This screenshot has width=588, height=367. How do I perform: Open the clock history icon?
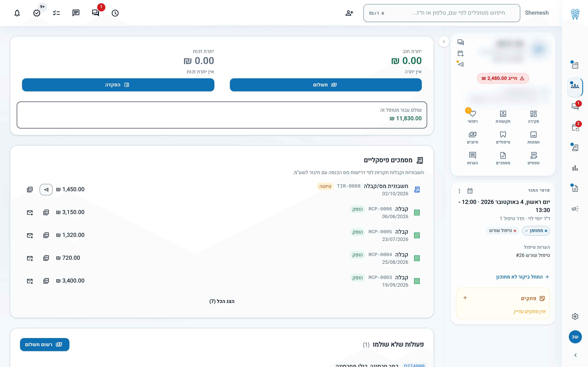click(x=115, y=13)
